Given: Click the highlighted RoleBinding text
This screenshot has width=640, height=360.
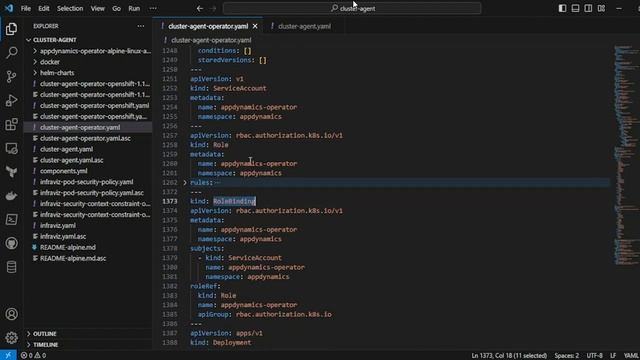Looking at the screenshot, I should [x=234, y=201].
